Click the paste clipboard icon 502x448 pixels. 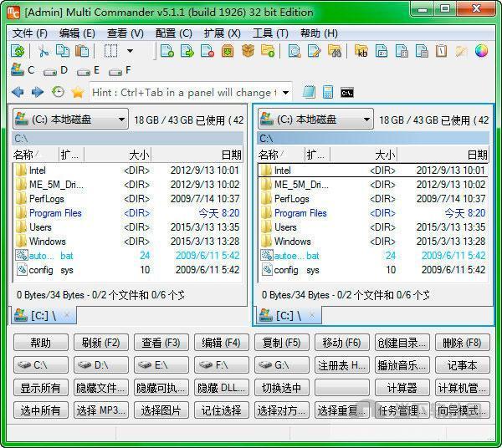[x=82, y=51]
